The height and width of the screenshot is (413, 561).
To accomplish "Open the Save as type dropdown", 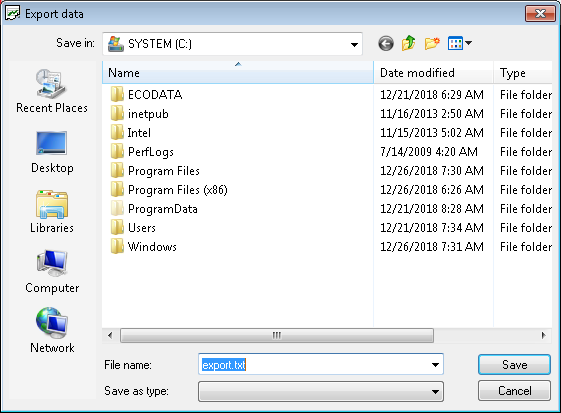I will click(x=321, y=391).
